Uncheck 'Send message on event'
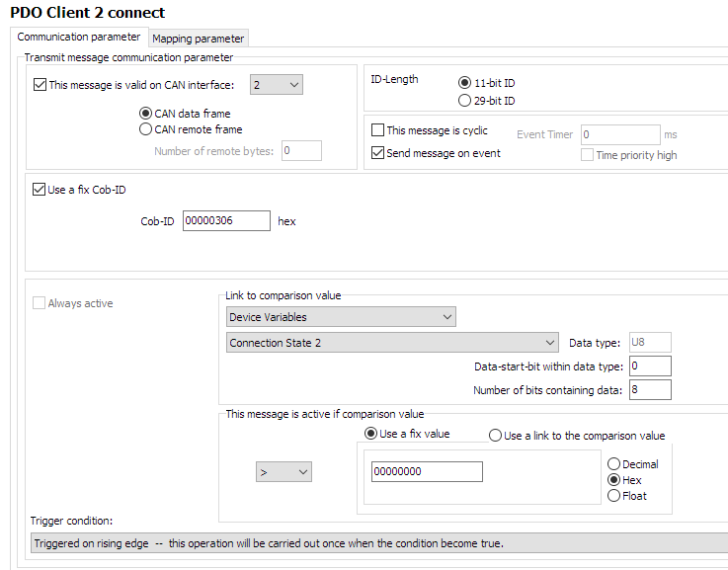The width and height of the screenshot is (728, 570). pos(377,153)
